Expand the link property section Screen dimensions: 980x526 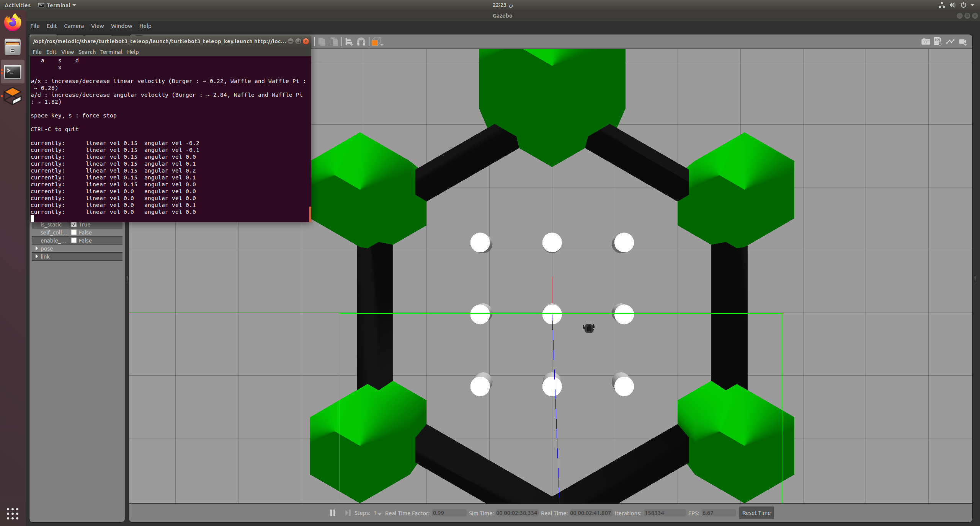pyautogui.click(x=37, y=256)
